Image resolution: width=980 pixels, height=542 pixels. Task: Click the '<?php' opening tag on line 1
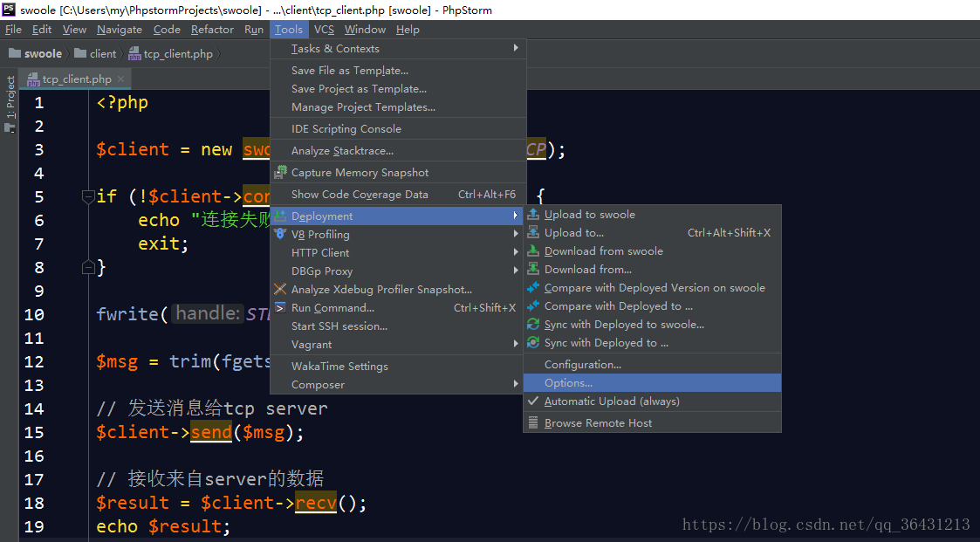click(x=122, y=102)
